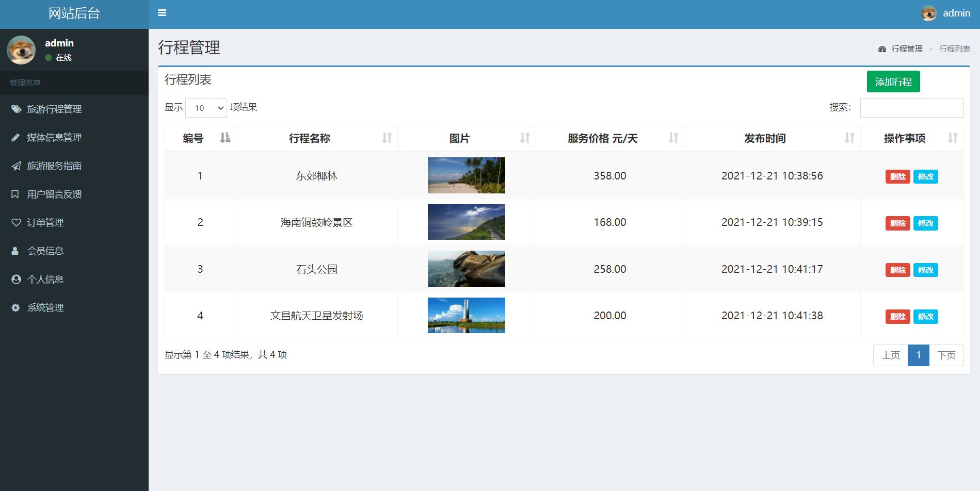Click the dashboard icon in breadcrumb
This screenshot has height=491, width=980.
coord(882,49)
